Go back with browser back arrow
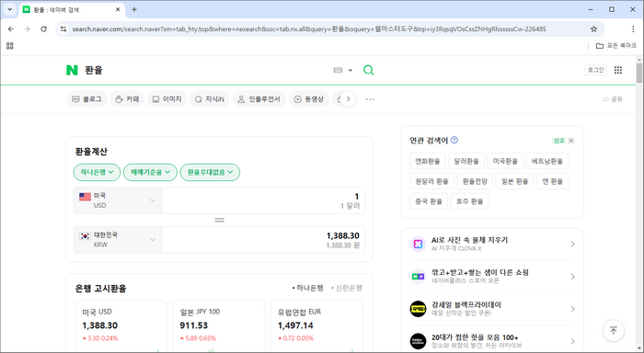 (11, 29)
